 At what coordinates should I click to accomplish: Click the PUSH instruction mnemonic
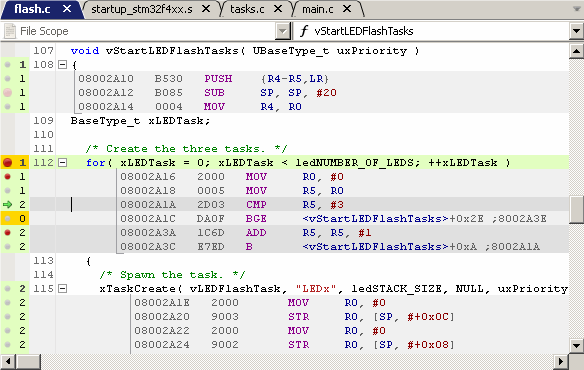point(218,79)
